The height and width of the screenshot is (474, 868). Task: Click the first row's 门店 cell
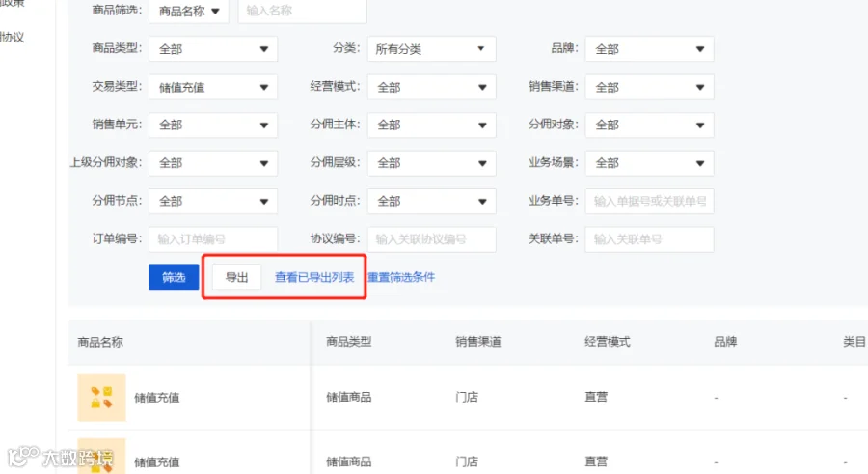(467, 397)
